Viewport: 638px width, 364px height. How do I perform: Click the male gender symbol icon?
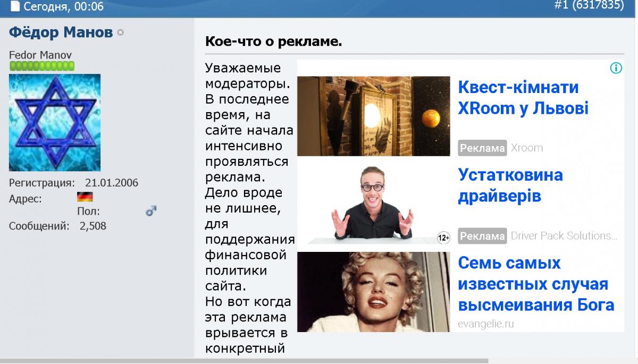tap(151, 211)
